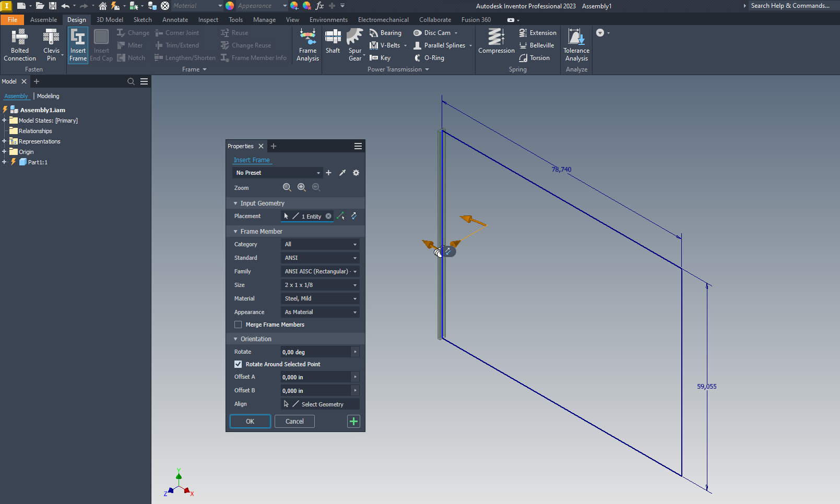Screen dimensions: 840x504
Task: Click OK to insert the frame
Action: click(x=250, y=421)
